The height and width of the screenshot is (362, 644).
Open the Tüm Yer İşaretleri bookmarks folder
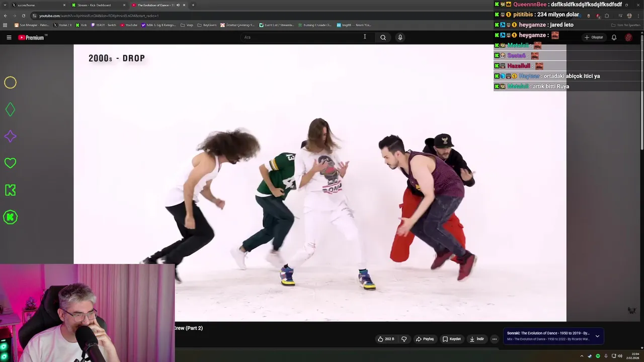626,25
